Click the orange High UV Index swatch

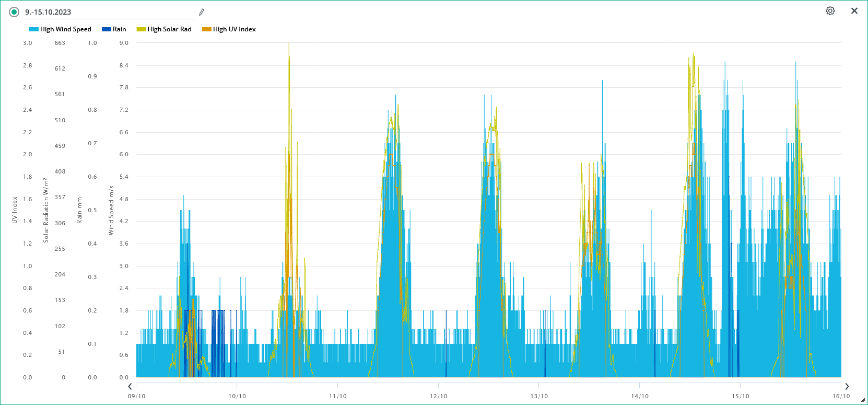click(x=207, y=29)
